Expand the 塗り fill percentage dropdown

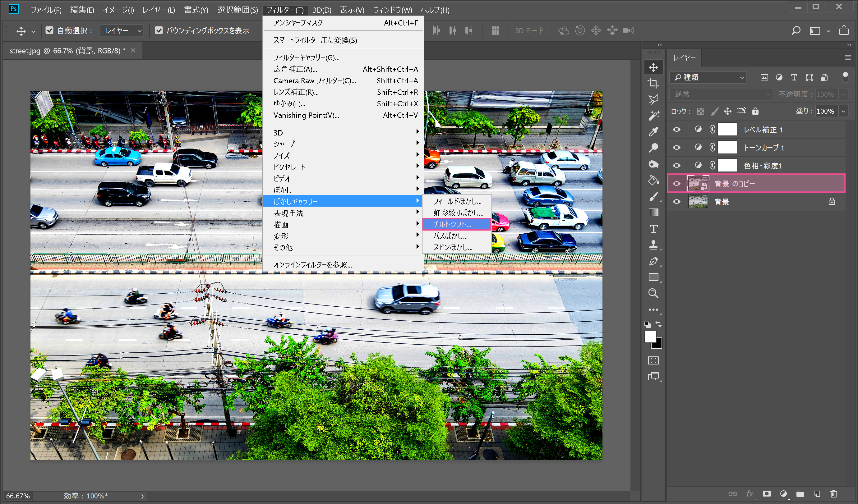pos(843,111)
